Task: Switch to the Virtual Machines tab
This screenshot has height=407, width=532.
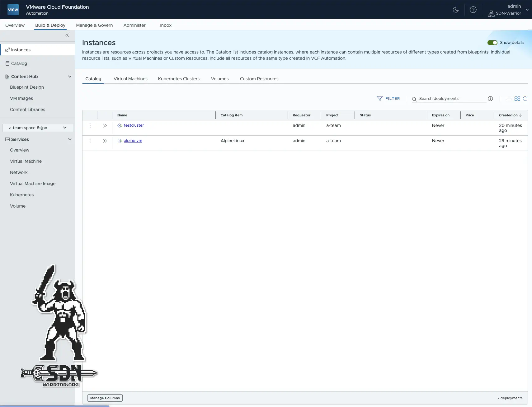Action: click(x=130, y=79)
